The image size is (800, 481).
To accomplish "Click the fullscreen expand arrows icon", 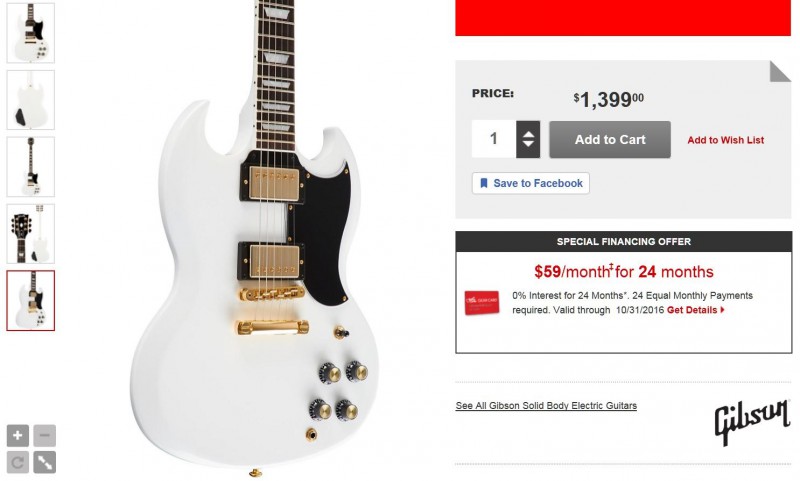I will click(x=44, y=462).
